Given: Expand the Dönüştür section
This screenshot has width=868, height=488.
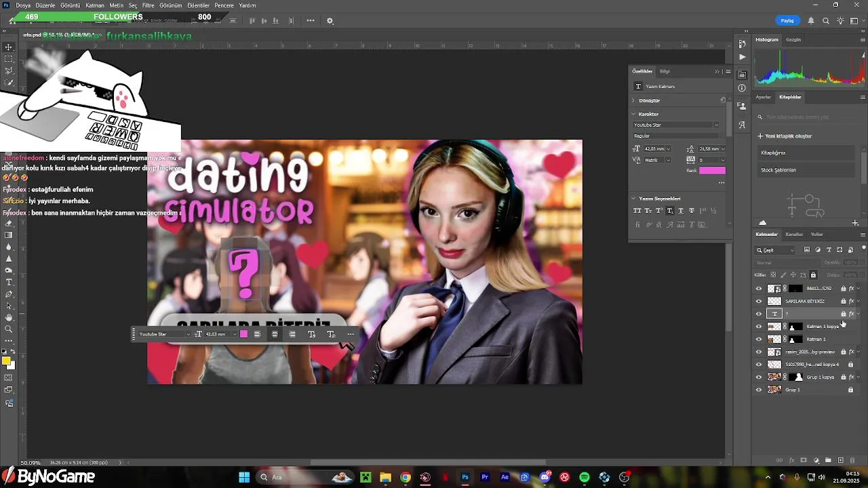Looking at the screenshot, I should pyautogui.click(x=633, y=100).
